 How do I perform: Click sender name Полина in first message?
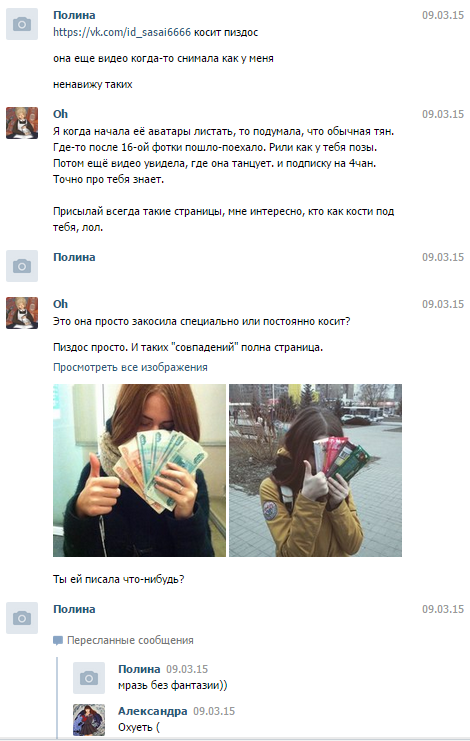[74, 15]
